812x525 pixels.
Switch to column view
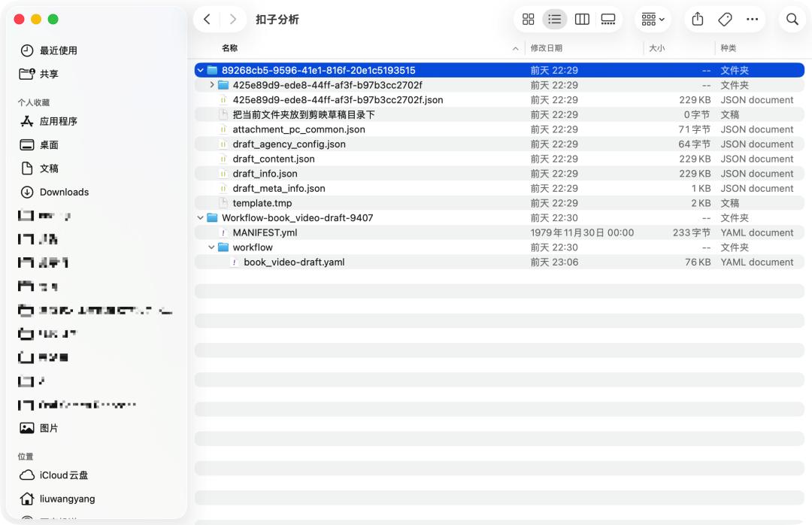582,19
